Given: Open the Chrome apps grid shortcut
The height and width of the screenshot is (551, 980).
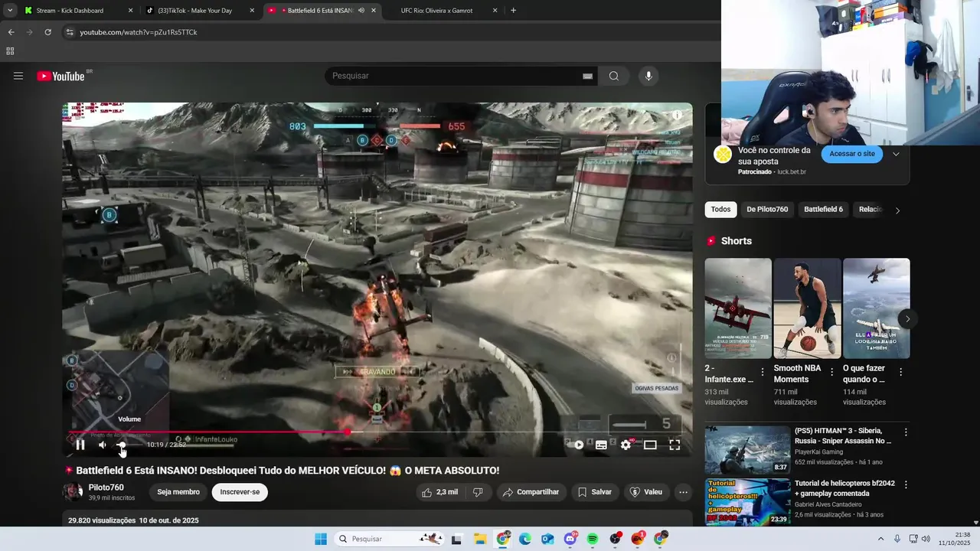Looking at the screenshot, I should click(x=10, y=51).
